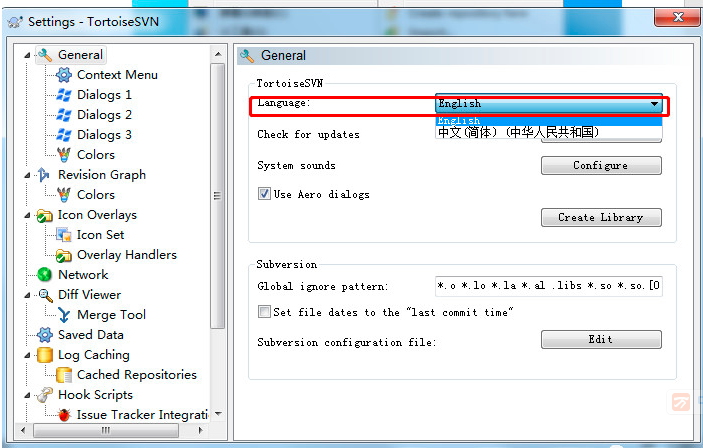Viewport: 703px width, 448px height.
Task: Select Icon Set in settings tree
Action: click(100, 235)
